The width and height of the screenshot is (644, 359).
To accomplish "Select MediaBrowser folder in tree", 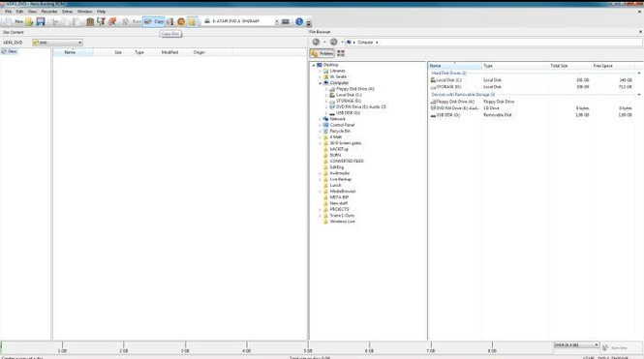I will (x=343, y=192).
